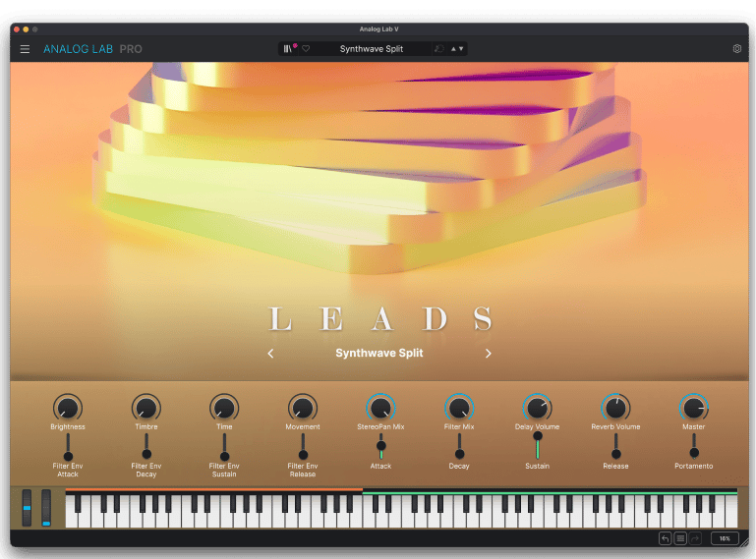Click the Delay Volume knob

pos(537,407)
